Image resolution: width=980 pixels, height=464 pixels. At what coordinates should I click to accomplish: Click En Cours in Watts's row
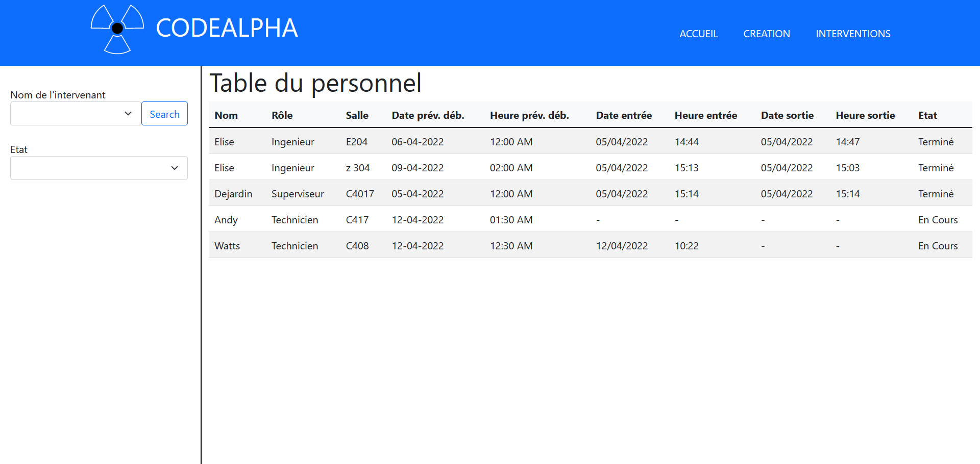tap(938, 246)
